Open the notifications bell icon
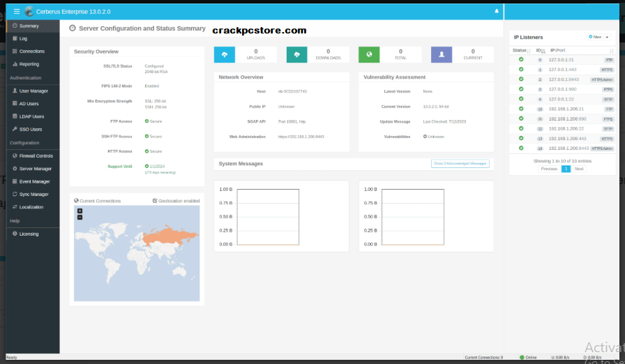 tap(497, 11)
